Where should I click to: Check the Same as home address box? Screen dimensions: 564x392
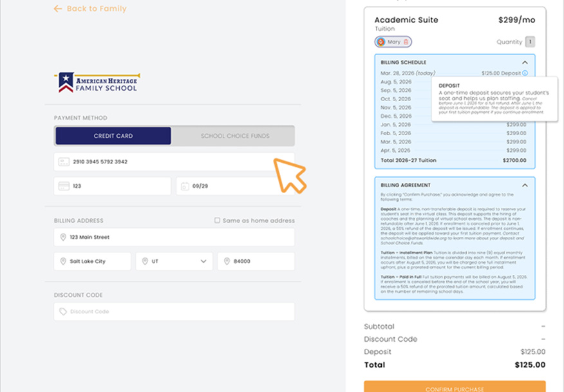coord(218,220)
